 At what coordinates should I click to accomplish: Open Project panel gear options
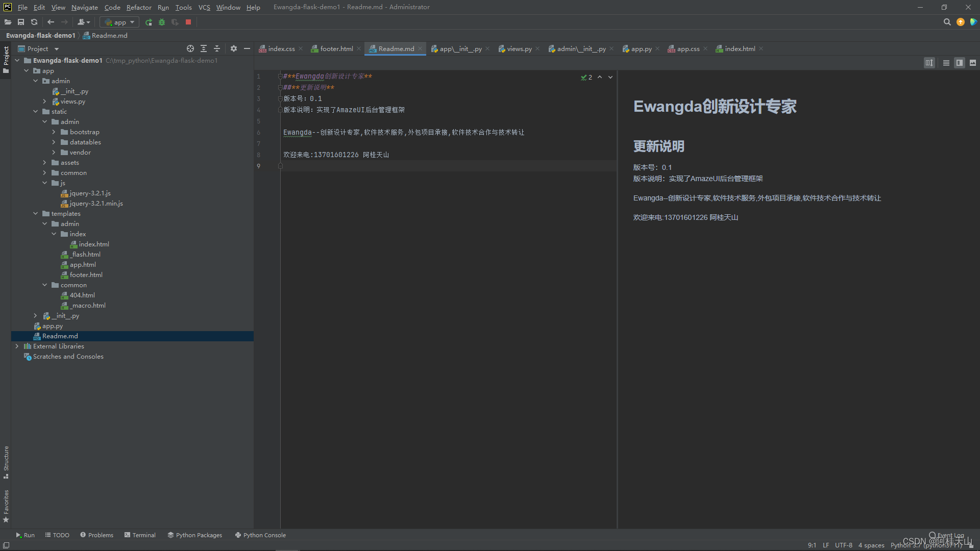pos(234,48)
